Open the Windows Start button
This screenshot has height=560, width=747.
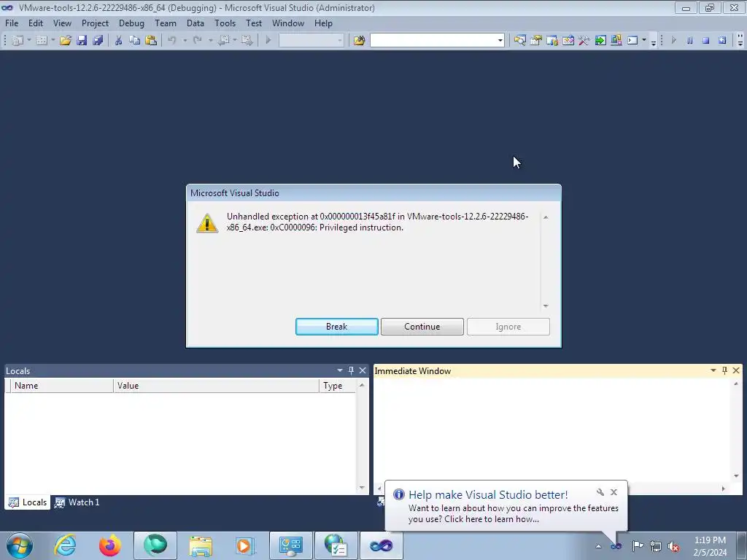click(20, 545)
